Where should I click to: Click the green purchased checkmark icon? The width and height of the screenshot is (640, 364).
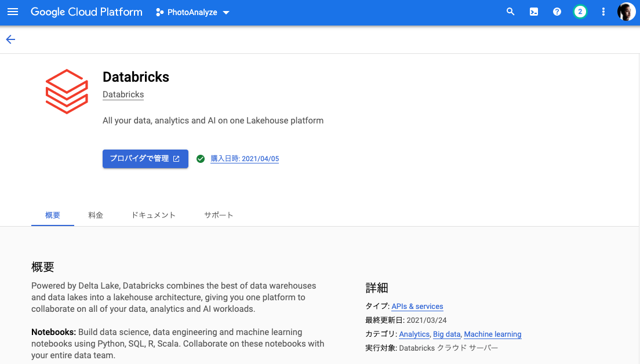point(201,159)
